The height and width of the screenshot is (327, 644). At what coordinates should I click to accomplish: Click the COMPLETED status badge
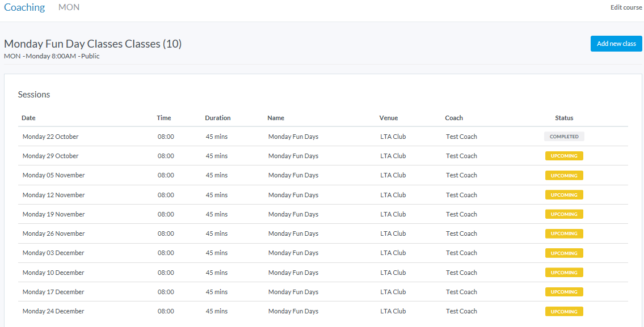(x=563, y=137)
